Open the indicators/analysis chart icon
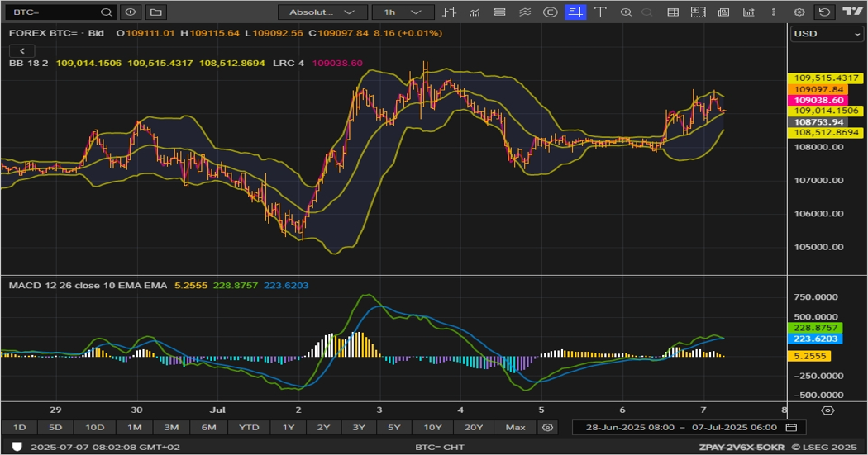Screen dimensions: 868x455 click(x=475, y=12)
